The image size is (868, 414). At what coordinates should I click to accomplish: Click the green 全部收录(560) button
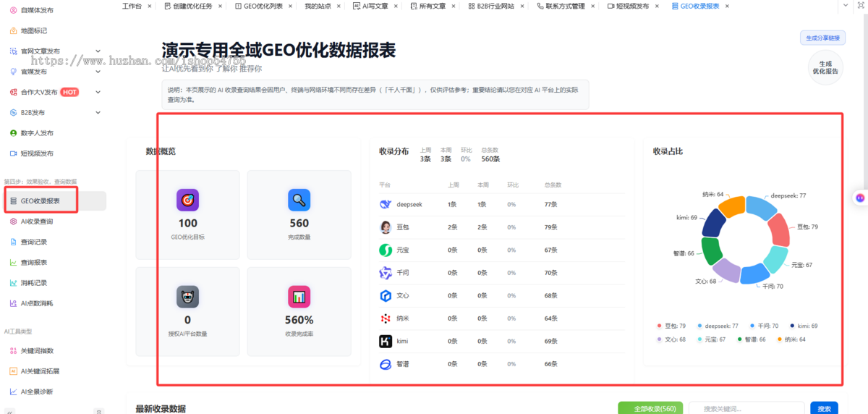tap(650, 408)
